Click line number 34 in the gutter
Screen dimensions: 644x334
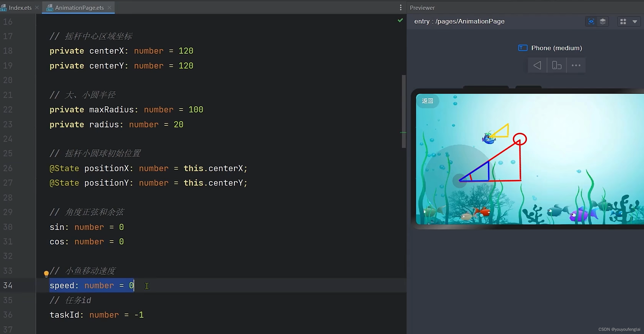8,285
